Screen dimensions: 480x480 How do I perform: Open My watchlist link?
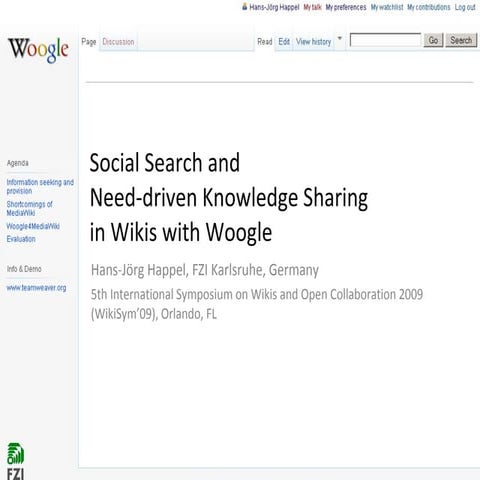(x=387, y=7)
